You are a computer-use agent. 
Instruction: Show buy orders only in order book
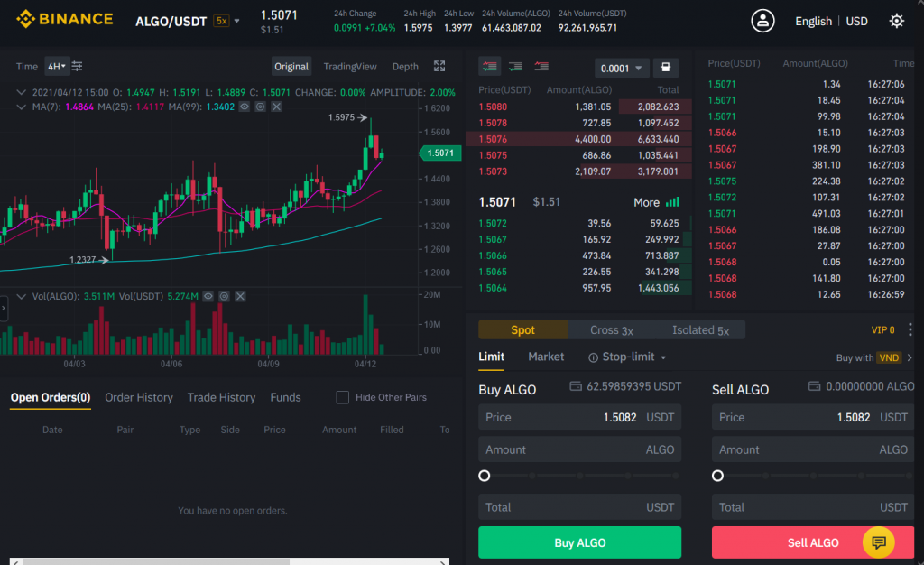[x=515, y=66]
